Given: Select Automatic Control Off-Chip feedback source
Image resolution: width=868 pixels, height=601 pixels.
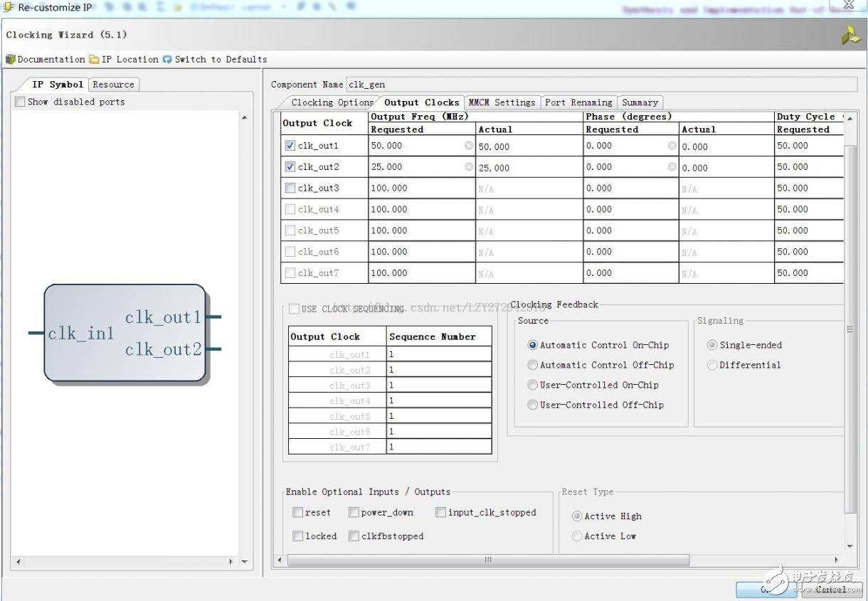Looking at the screenshot, I should point(532,365).
